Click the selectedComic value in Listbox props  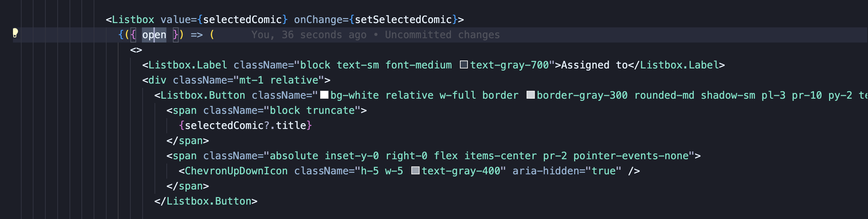click(x=242, y=20)
